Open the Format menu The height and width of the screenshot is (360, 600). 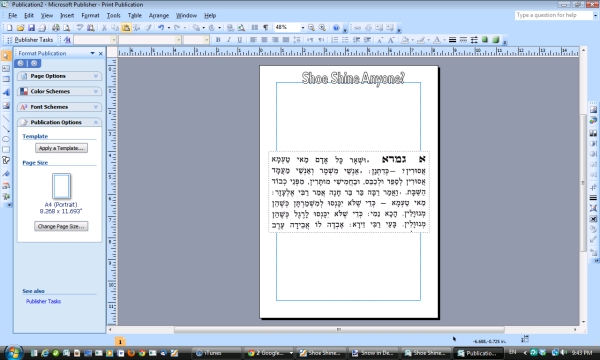(x=90, y=15)
